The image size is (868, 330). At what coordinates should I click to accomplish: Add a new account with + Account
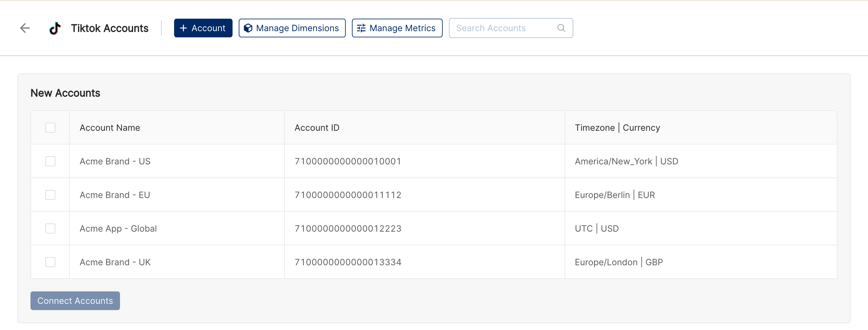pyautogui.click(x=203, y=28)
